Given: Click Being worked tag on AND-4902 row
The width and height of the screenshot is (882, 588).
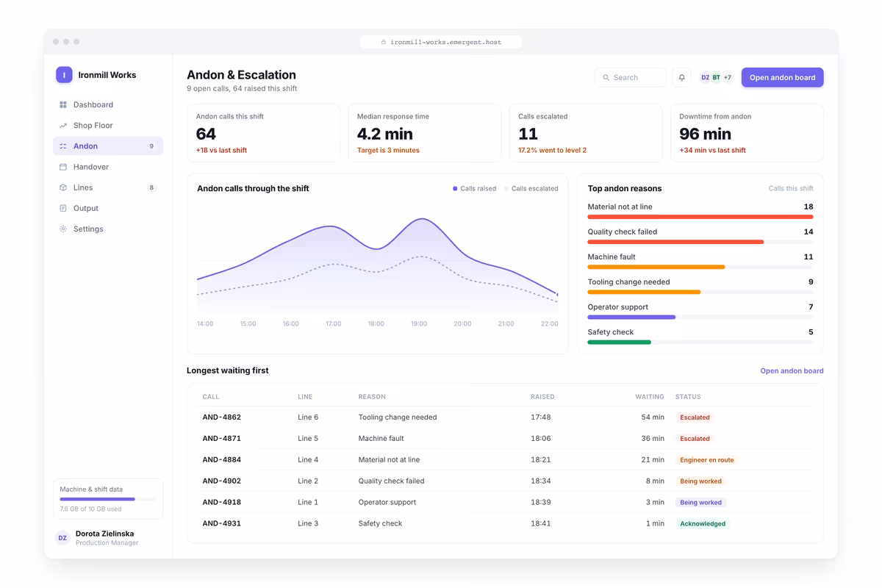Looking at the screenshot, I should pos(700,481).
